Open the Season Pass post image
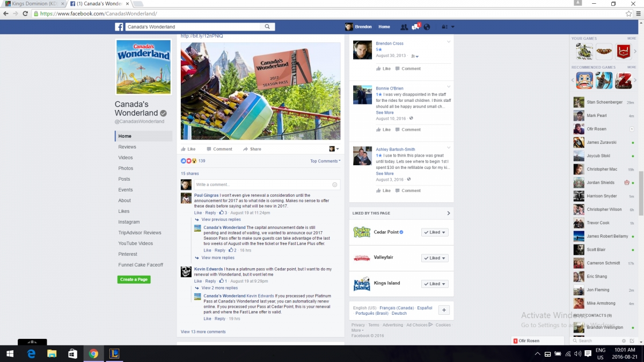Screen dimensions: 644x362 [260, 91]
